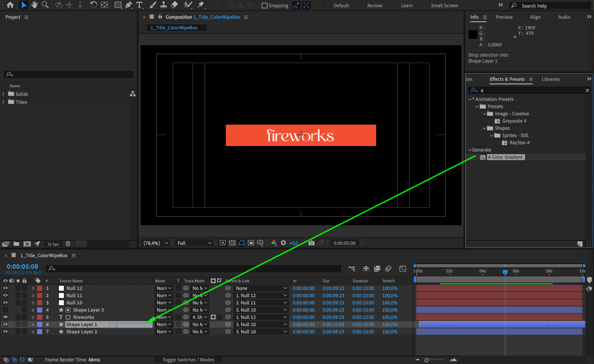Screen dimensions: 594x364
Task: Take a snapshot with camera icon
Action: (x=311, y=243)
